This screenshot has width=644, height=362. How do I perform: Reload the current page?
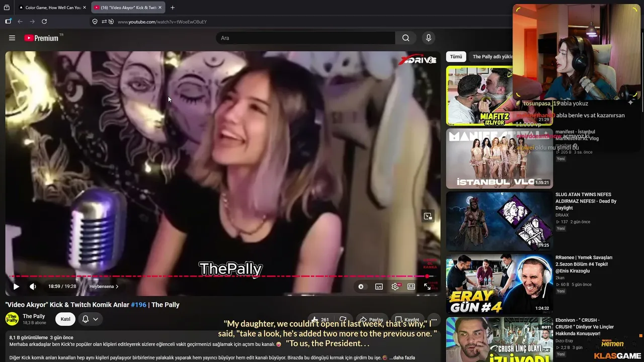[x=44, y=22]
